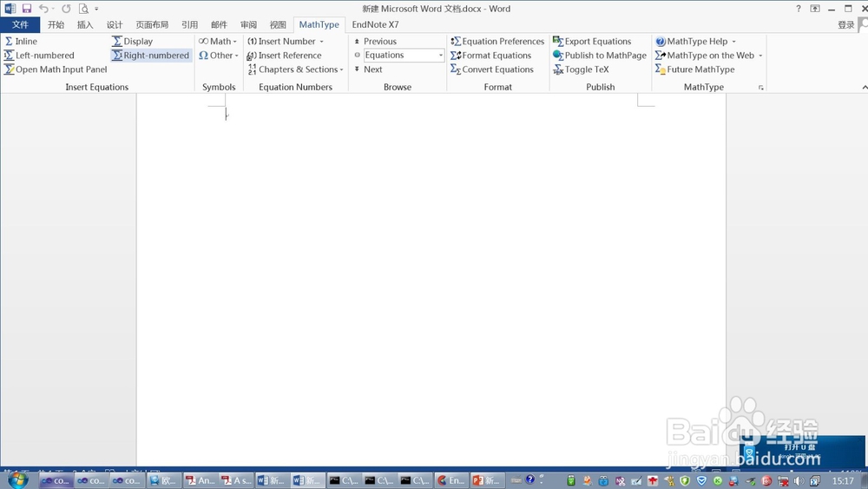
Task: Click Insert Reference in Equation Numbers
Action: point(284,56)
